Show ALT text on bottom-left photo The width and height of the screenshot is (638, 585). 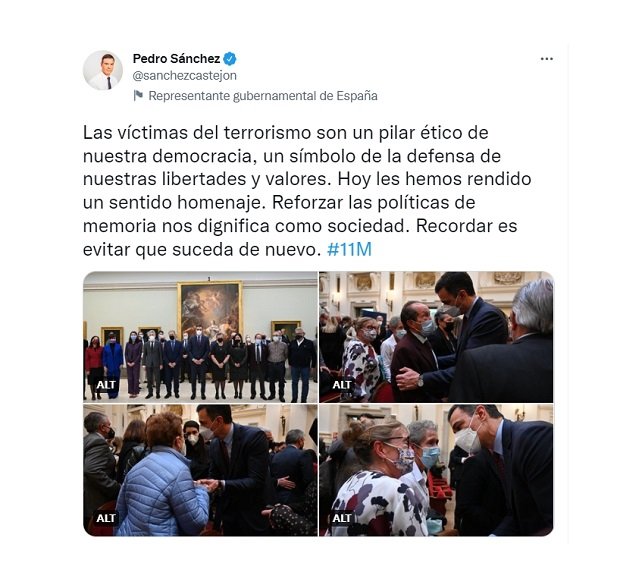tap(106, 518)
